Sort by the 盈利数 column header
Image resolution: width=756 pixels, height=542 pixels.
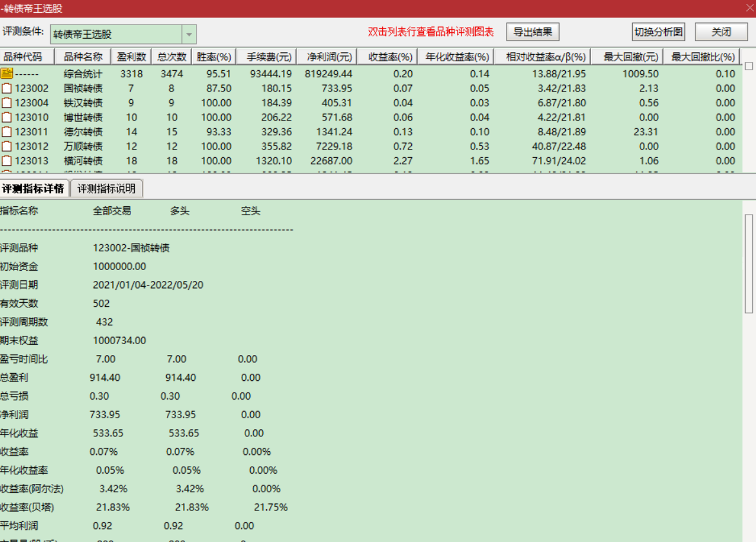131,57
